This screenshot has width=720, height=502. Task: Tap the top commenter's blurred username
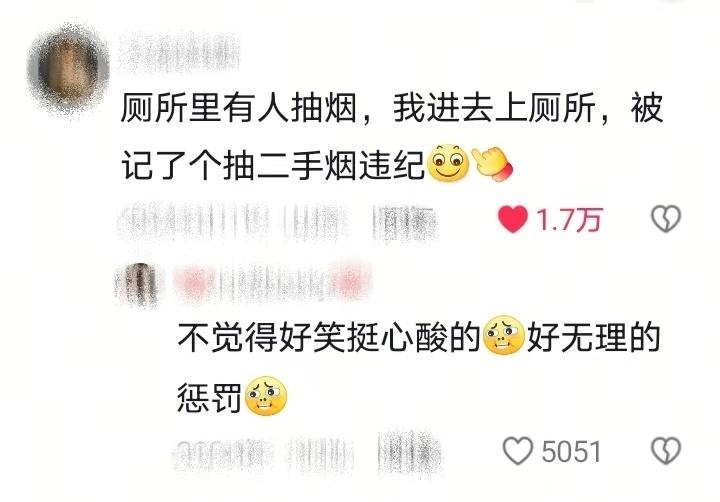pyautogui.click(x=180, y=53)
